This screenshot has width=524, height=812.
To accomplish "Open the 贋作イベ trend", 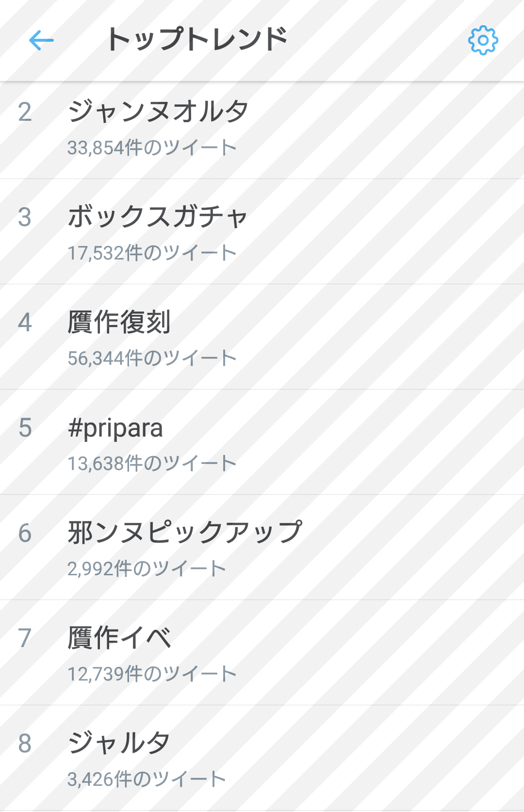I will tap(119, 637).
